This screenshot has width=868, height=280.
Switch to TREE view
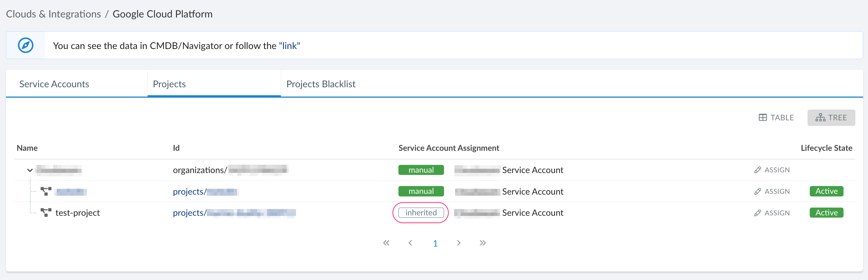[x=831, y=118]
